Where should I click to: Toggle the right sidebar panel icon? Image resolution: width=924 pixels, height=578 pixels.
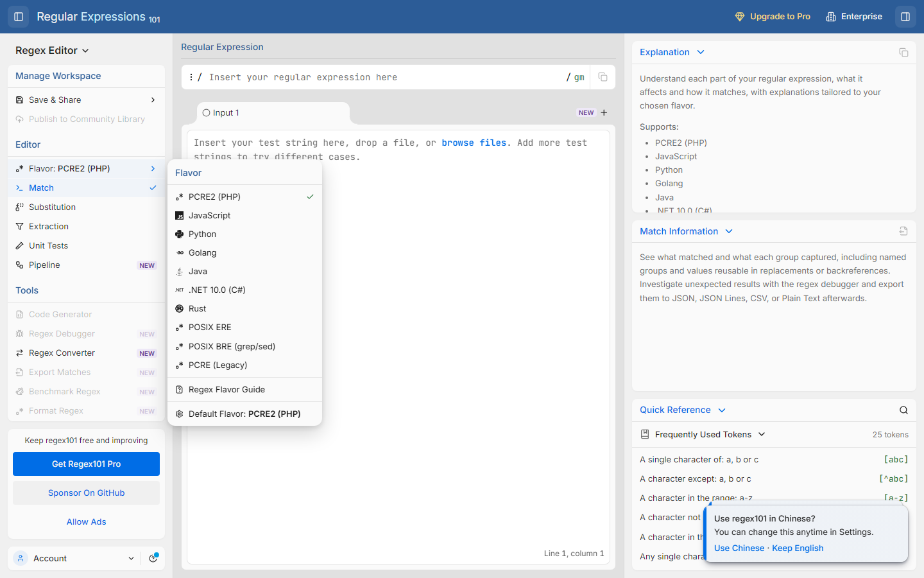point(905,17)
